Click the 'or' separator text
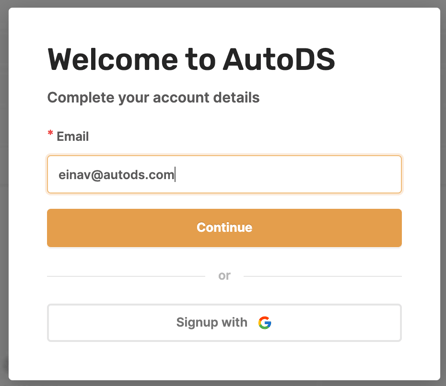 pos(224,276)
